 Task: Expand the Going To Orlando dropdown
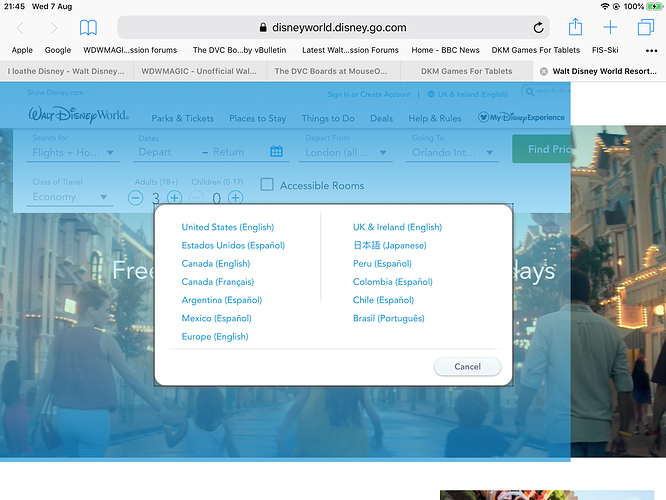tap(454, 153)
